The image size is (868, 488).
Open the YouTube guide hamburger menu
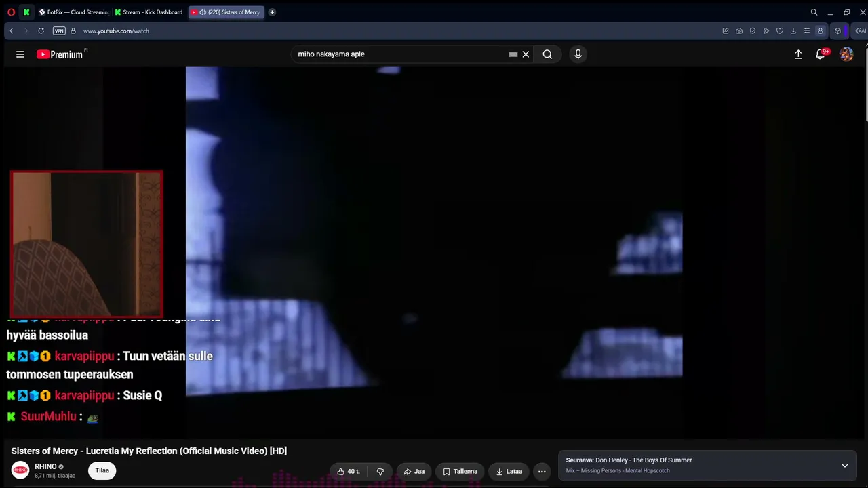[20, 54]
